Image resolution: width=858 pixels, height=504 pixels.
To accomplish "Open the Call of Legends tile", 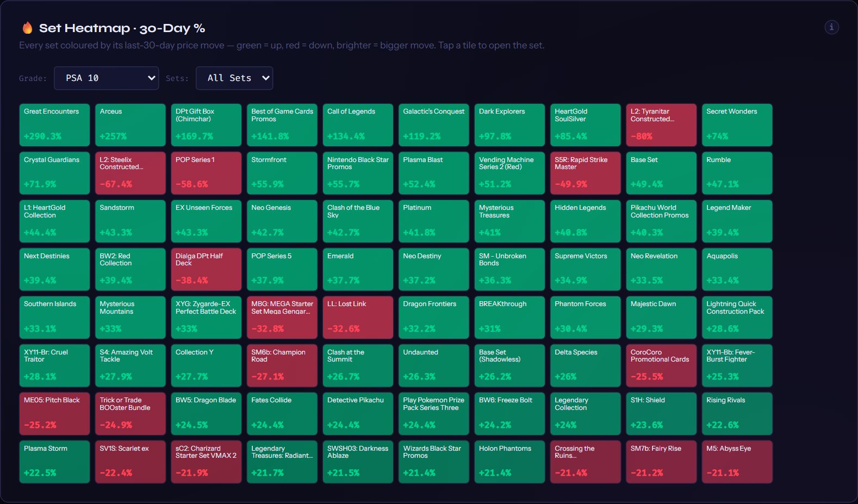I will coord(358,125).
